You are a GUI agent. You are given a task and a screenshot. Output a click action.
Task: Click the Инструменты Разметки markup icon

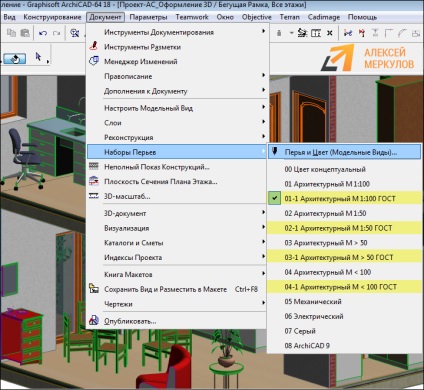[94, 46]
